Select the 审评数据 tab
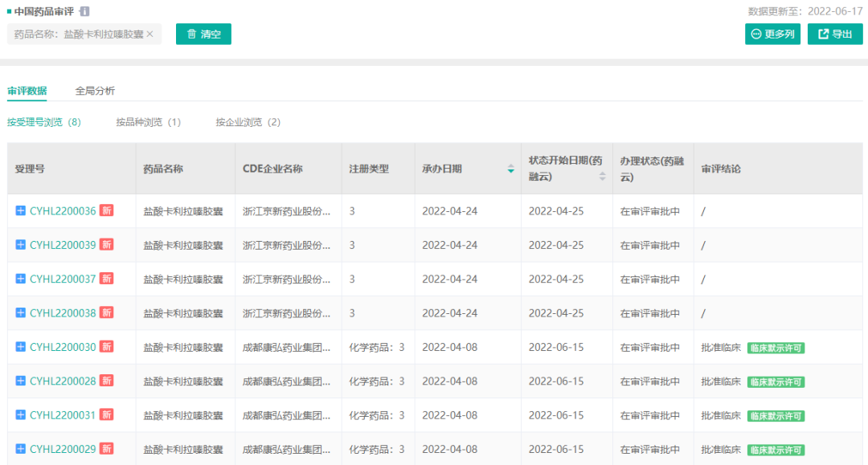Viewport: 868px width, 465px height. coord(27,91)
